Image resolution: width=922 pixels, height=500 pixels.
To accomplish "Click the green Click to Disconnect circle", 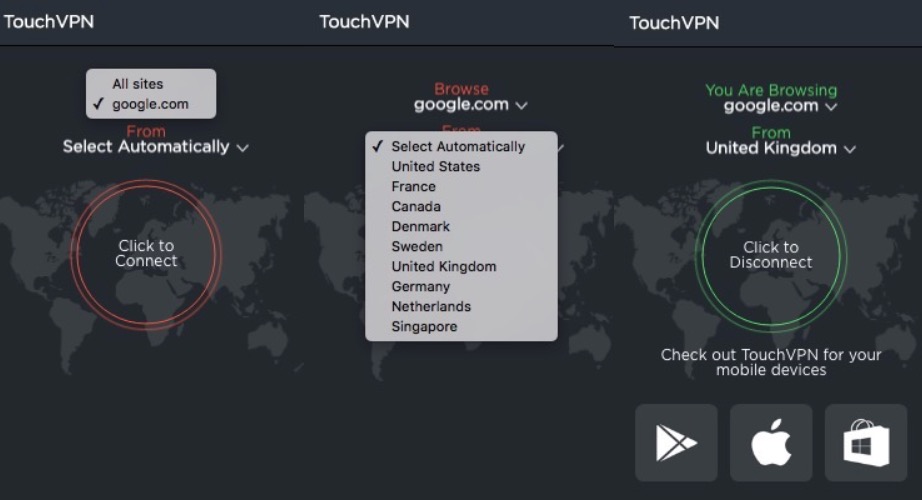I will (x=771, y=255).
